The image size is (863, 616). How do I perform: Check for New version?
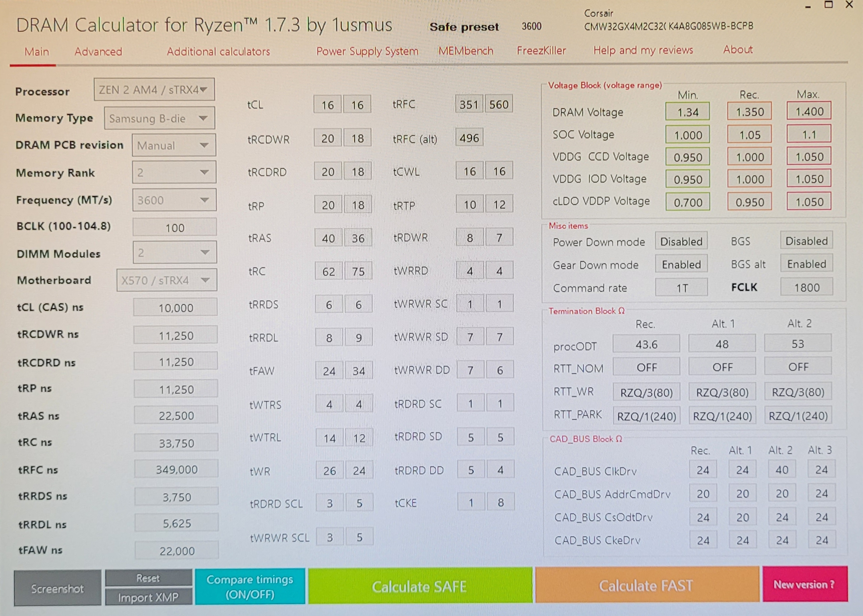804,584
